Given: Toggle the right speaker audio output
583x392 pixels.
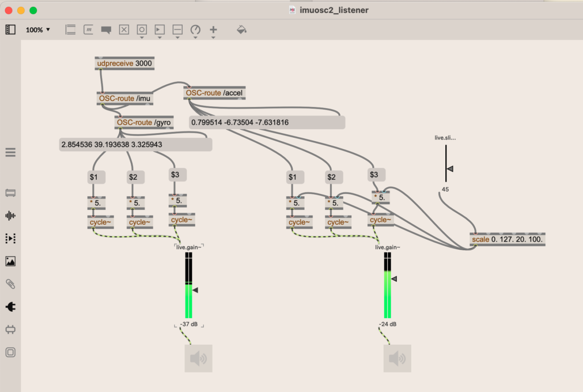Looking at the screenshot, I should 397,358.
